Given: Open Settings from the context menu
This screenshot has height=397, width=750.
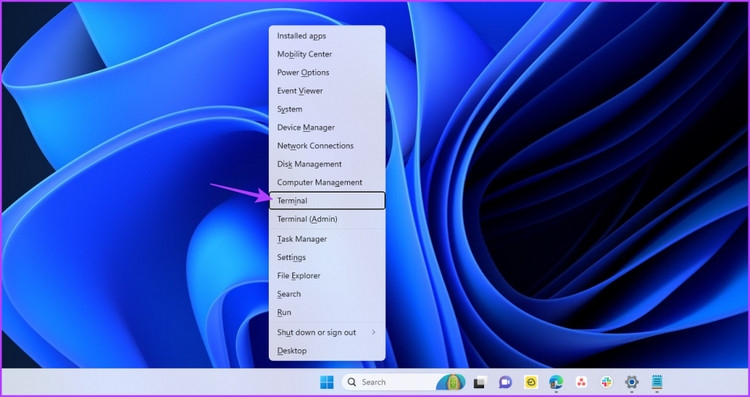Looking at the screenshot, I should 327,257.
